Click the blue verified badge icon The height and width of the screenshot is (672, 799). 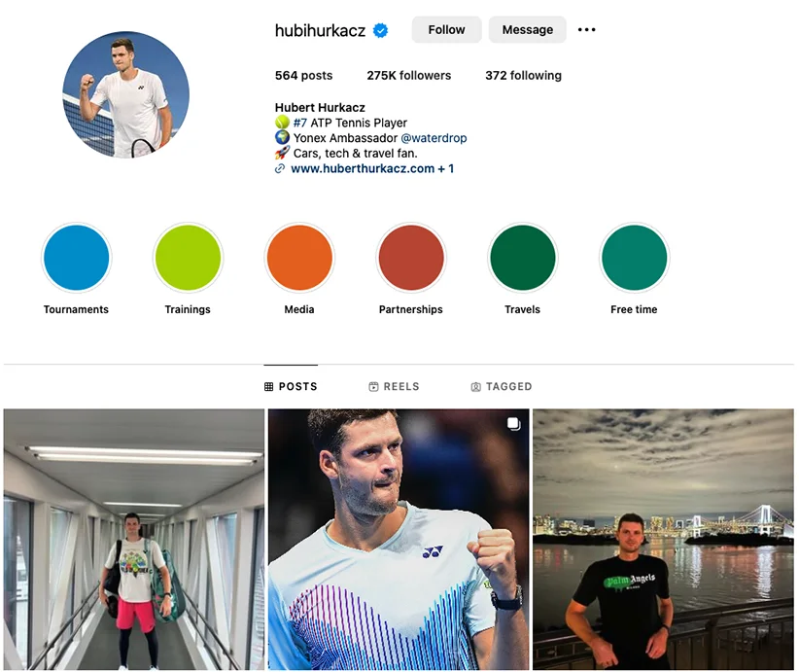pos(380,30)
